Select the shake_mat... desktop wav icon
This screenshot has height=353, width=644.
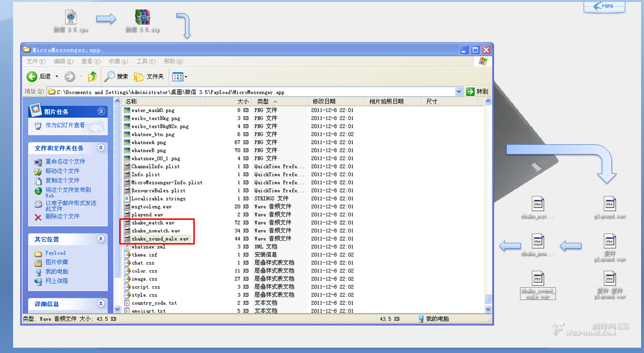(538, 208)
